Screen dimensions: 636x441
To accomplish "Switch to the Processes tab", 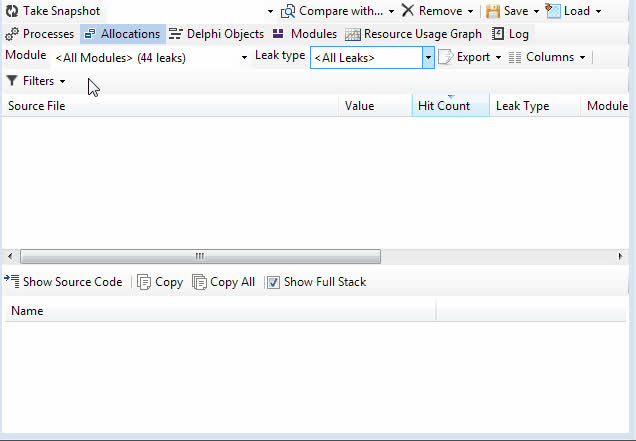I will point(40,34).
